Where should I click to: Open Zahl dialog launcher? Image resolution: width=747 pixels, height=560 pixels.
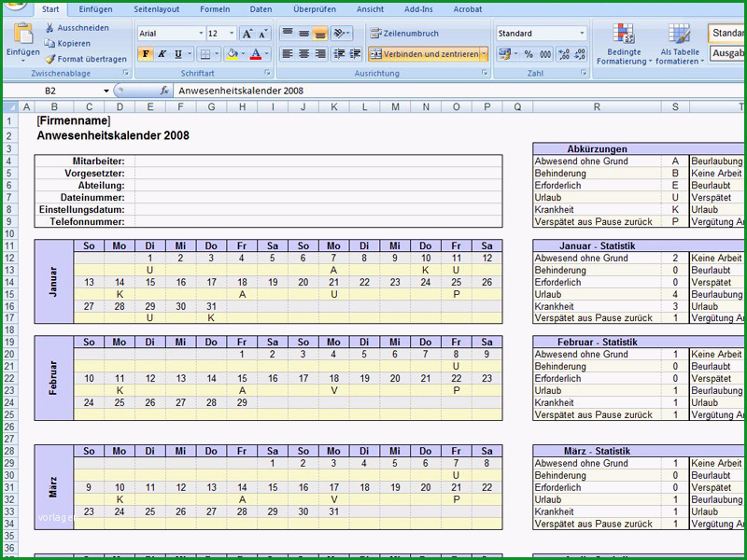tap(584, 73)
